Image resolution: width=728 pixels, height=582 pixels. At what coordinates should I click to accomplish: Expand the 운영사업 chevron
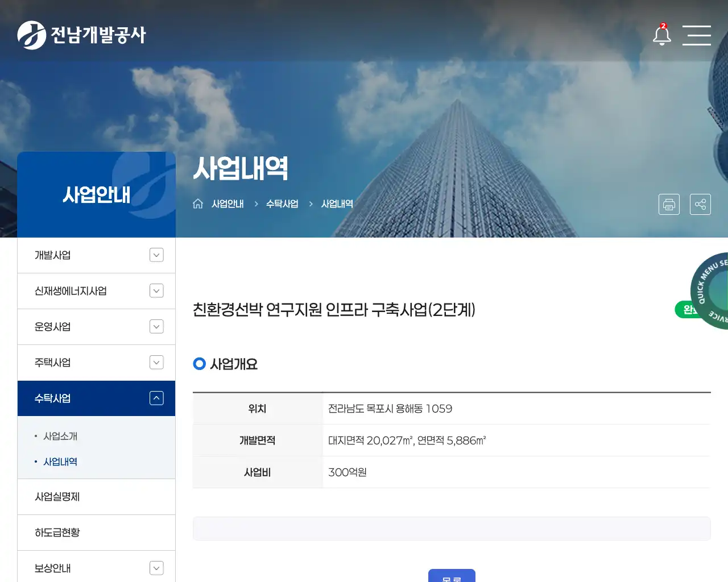click(156, 327)
